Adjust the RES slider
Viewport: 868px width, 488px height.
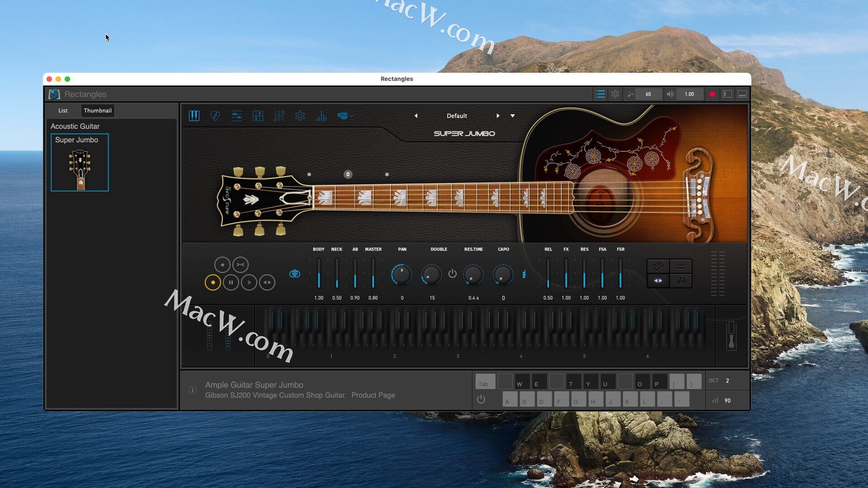(584, 273)
